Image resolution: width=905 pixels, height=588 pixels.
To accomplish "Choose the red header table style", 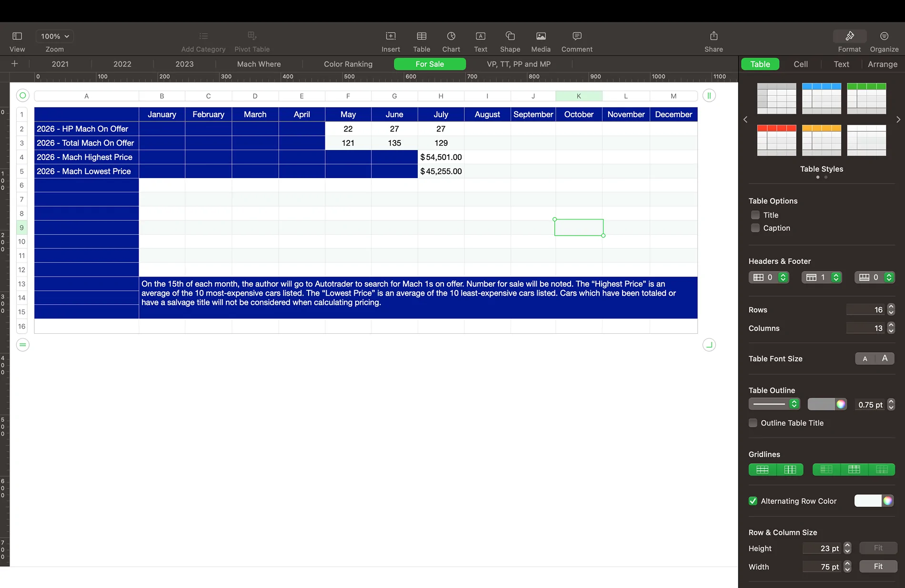I will [x=777, y=140].
